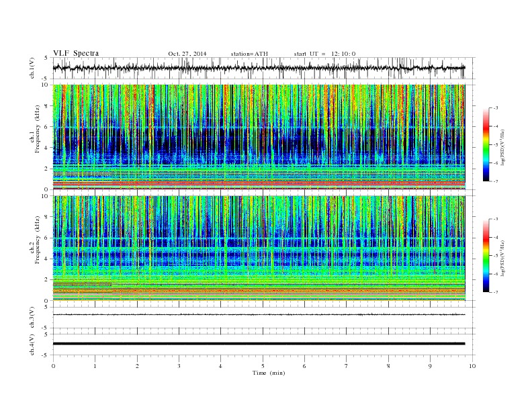
Task: Click the ch.1 spectrogram panel
Action: [x=259, y=137]
